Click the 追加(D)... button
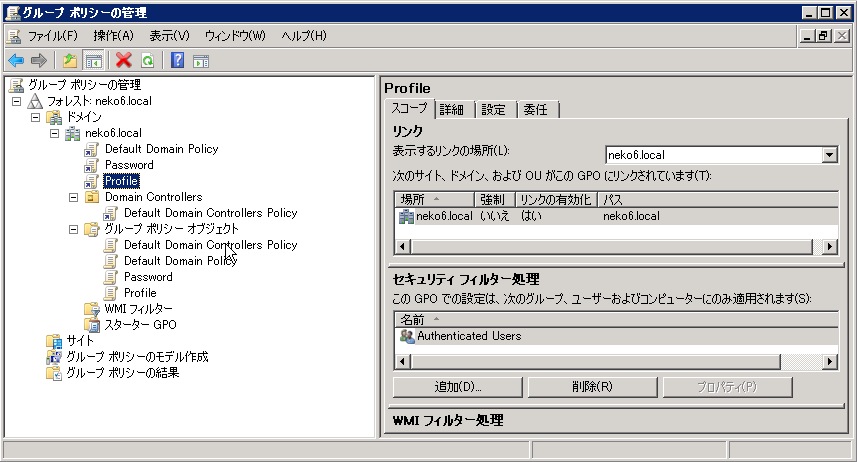The image size is (857, 462). [458, 387]
